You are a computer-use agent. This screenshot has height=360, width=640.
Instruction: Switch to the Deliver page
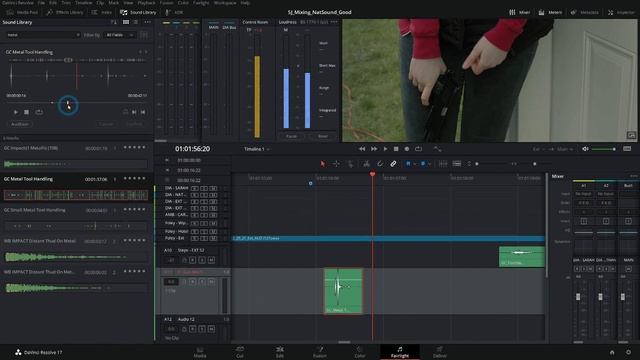tap(440, 352)
